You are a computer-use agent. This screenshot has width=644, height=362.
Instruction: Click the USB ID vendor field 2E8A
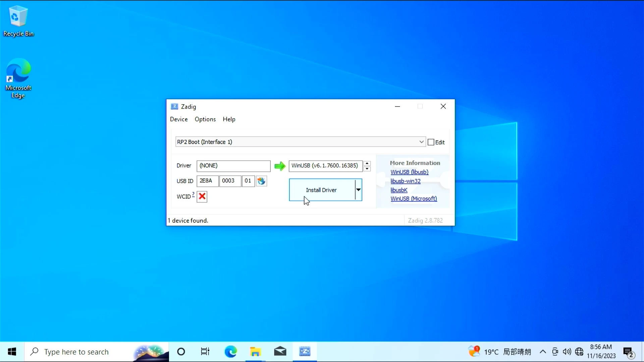pos(207,181)
